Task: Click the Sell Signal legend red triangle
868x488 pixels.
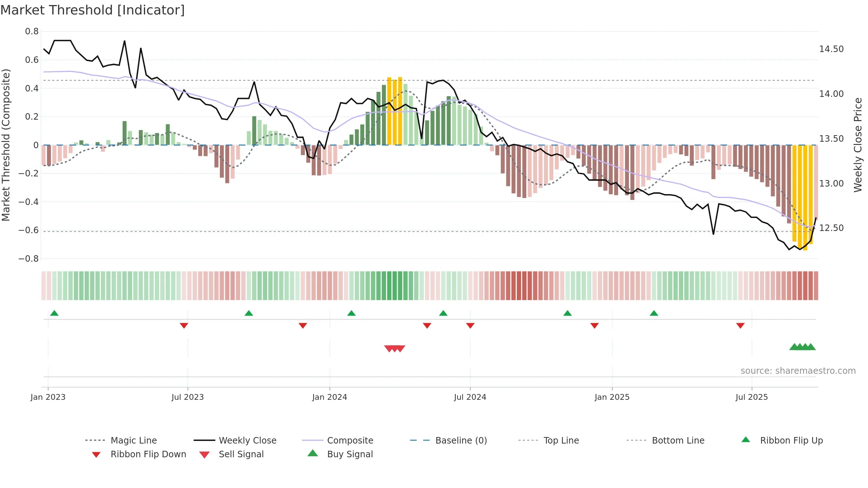Action: [x=205, y=455]
